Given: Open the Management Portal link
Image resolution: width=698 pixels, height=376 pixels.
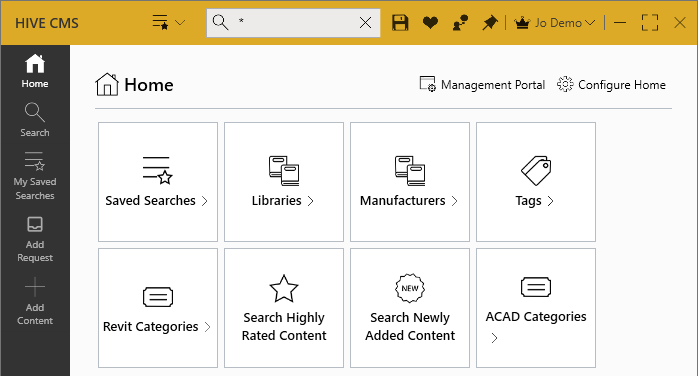Looking at the screenshot, I should click(482, 85).
